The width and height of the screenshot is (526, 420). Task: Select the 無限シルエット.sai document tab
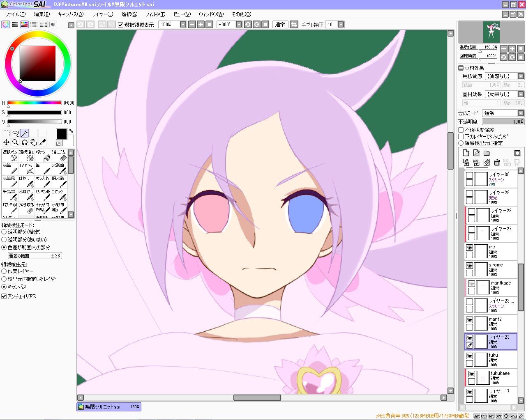pos(109,407)
